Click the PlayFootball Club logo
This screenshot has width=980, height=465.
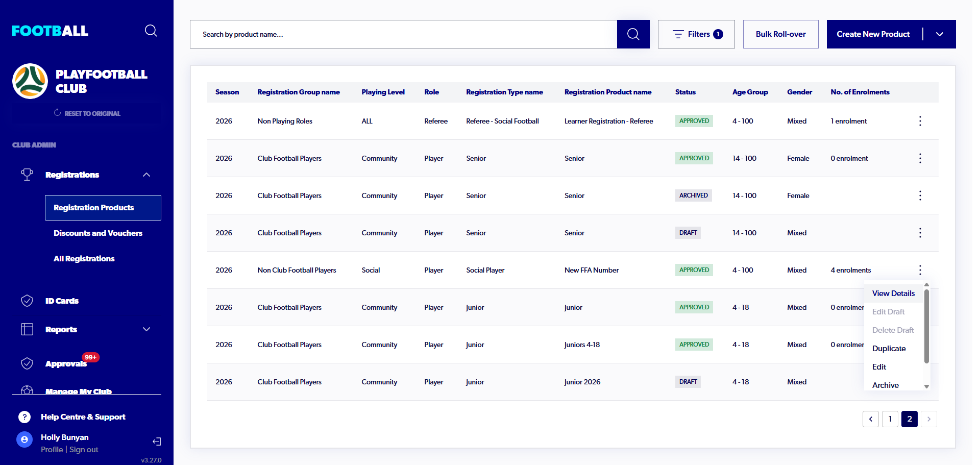tap(30, 81)
